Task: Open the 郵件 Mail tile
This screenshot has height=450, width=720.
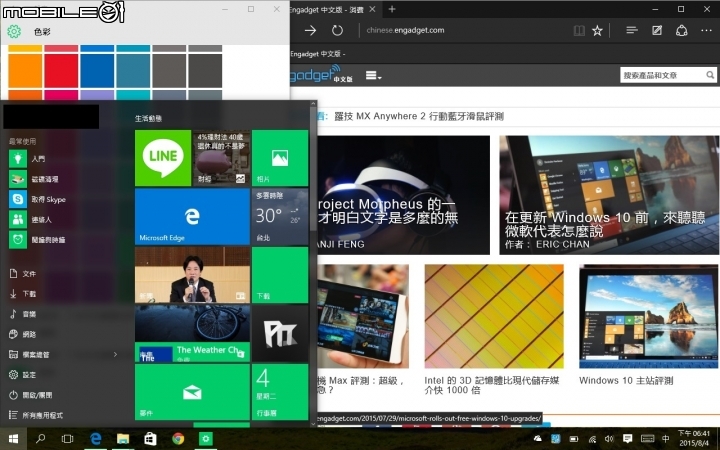Action: tap(192, 392)
